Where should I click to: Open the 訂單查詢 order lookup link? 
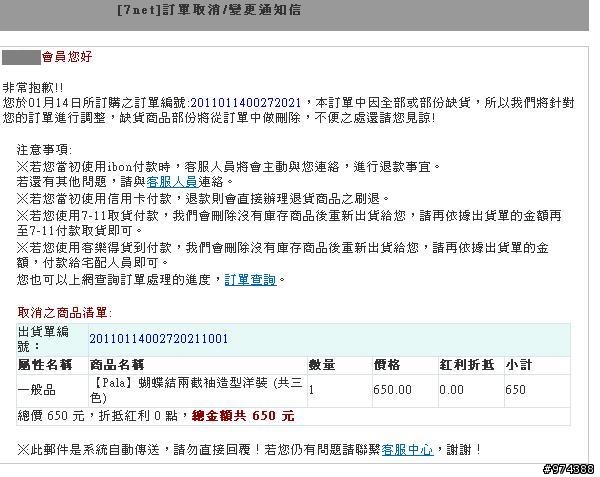[250, 280]
